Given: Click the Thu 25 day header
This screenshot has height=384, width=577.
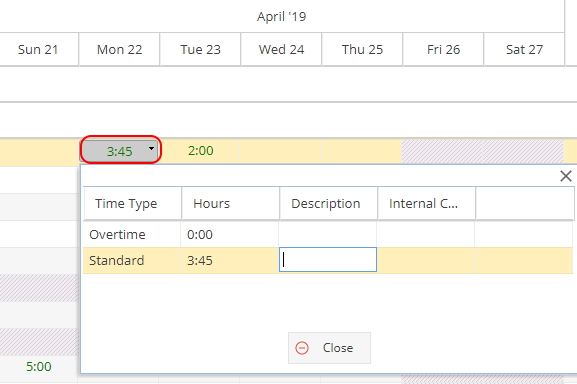Looking at the screenshot, I should tap(362, 49).
